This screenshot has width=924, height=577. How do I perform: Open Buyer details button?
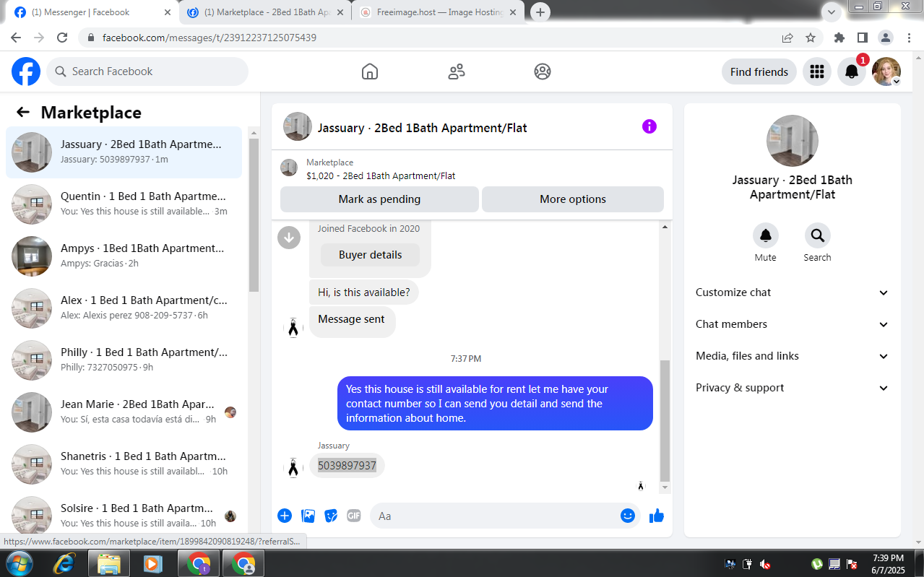tap(370, 255)
